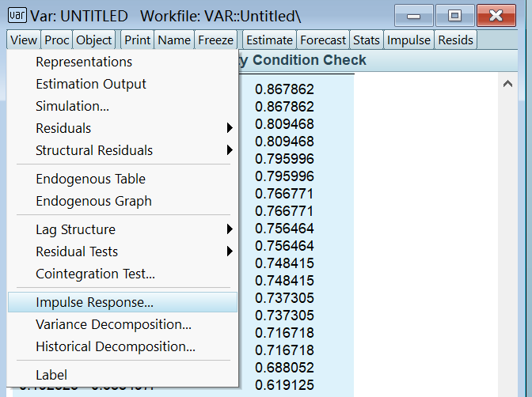Open the Proc menu
The width and height of the screenshot is (532, 397).
[x=57, y=40]
